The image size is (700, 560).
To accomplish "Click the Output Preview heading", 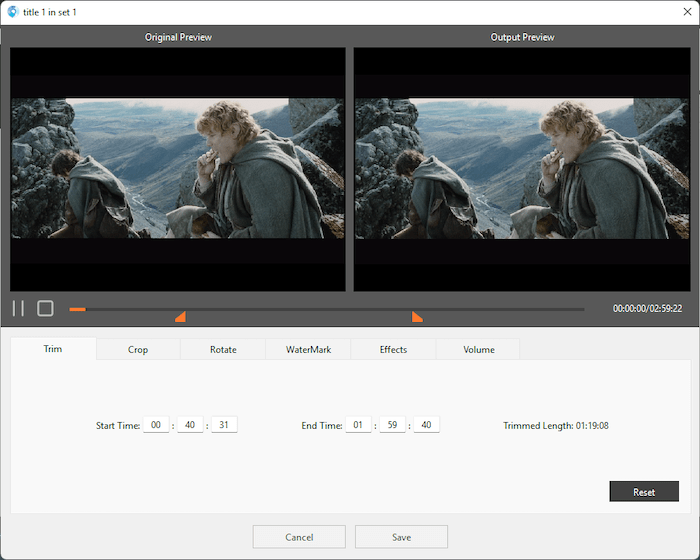I will (522, 37).
